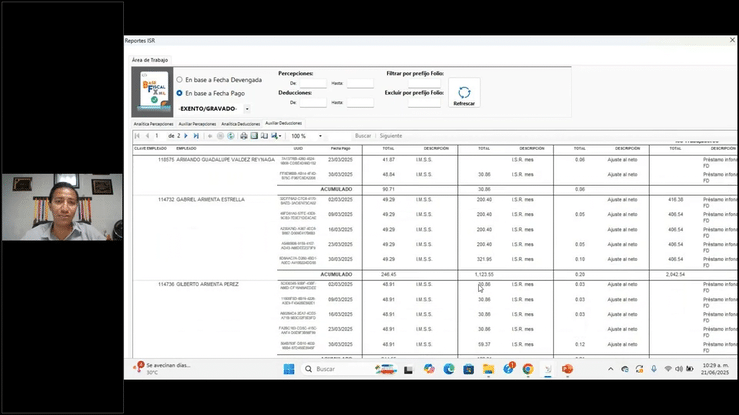The width and height of the screenshot is (739, 415).
Task: Print the report
Action: tap(244, 136)
